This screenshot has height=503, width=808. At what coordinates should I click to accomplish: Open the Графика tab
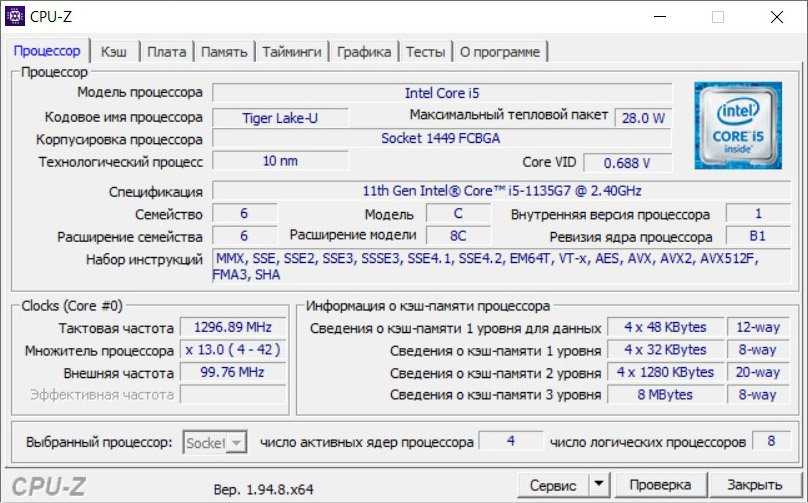pos(364,52)
